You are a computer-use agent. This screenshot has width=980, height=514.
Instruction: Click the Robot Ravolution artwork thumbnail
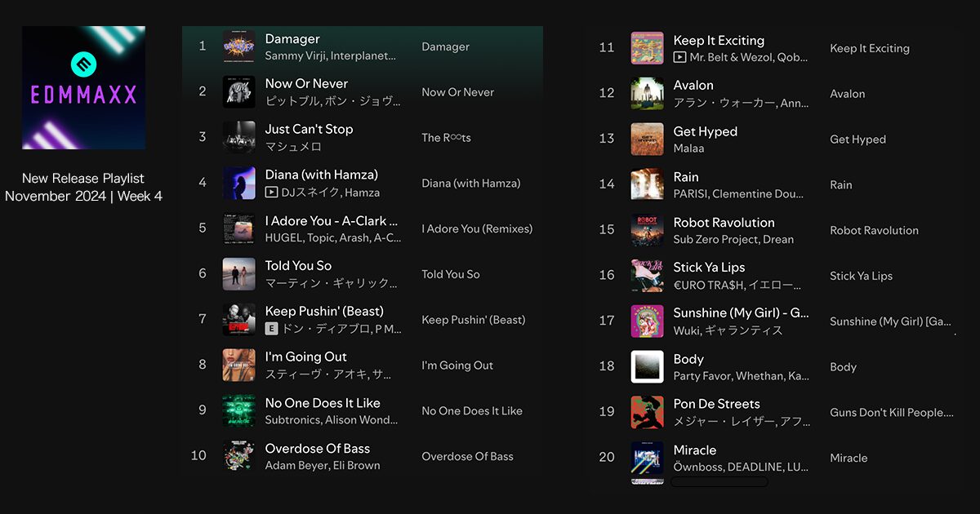coord(647,230)
